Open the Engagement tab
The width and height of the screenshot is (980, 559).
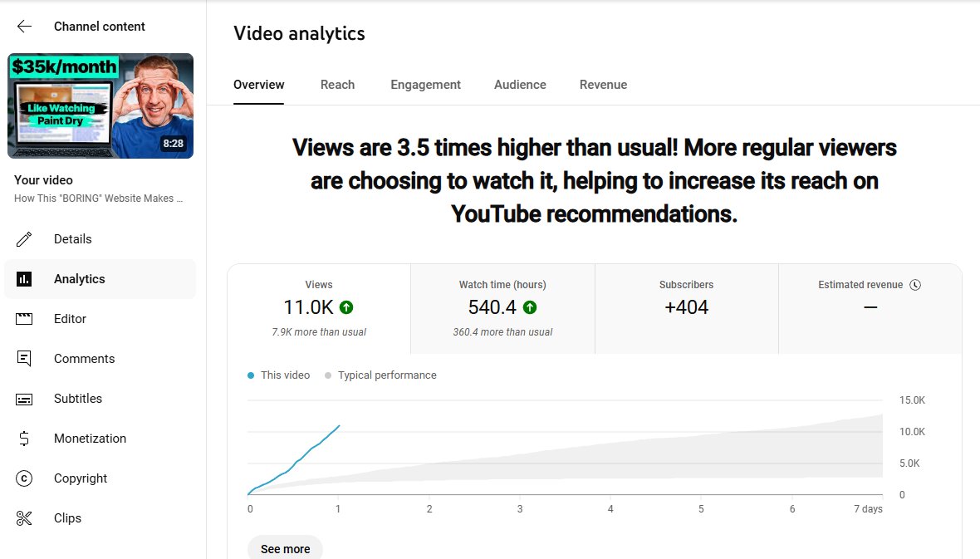[425, 85]
